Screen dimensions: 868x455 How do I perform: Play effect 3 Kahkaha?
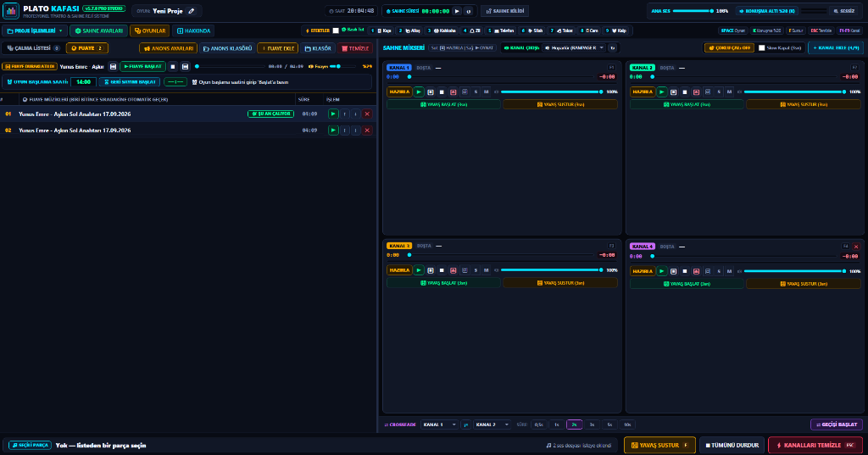[x=442, y=31]
